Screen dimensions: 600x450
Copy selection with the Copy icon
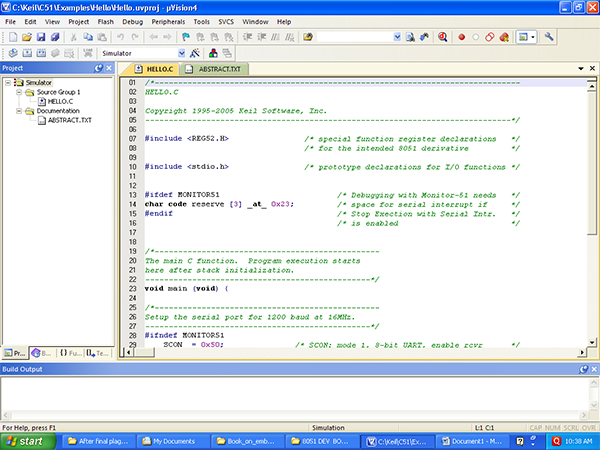click(x=88, y=37)
